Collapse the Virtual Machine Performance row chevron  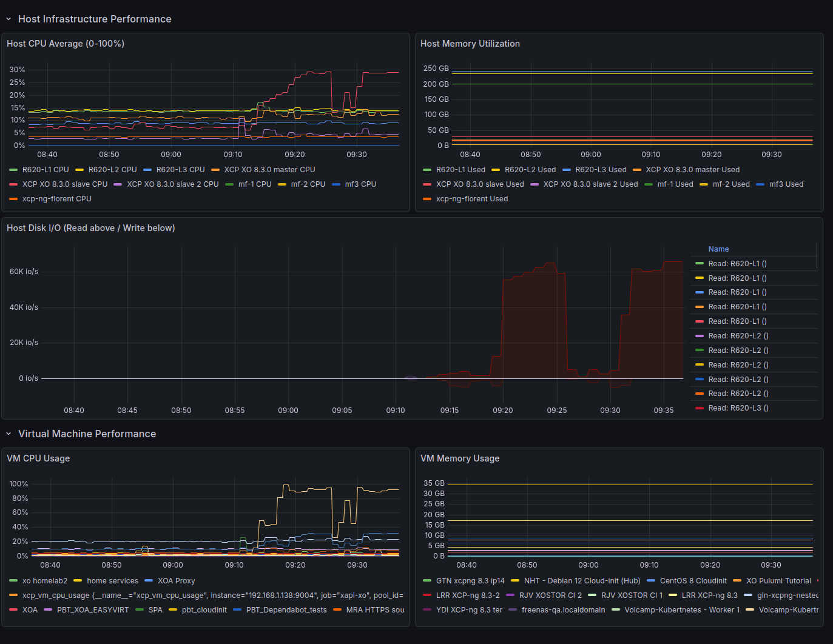click(8, 434)
